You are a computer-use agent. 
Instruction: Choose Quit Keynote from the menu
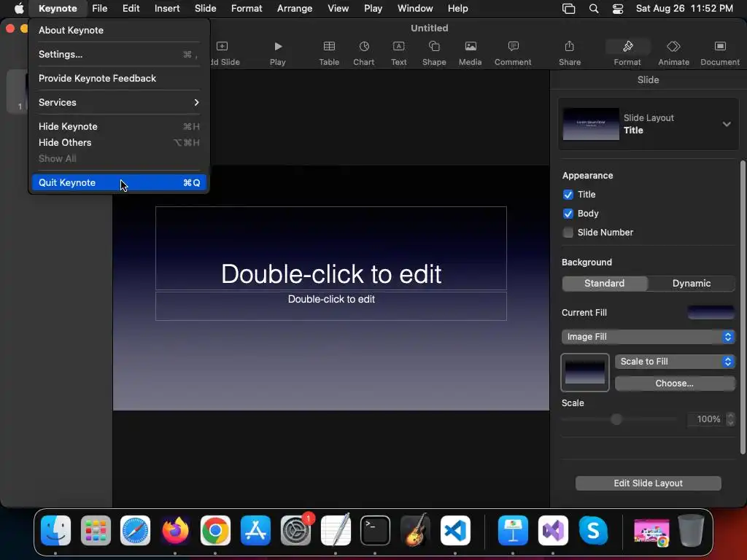119,183
